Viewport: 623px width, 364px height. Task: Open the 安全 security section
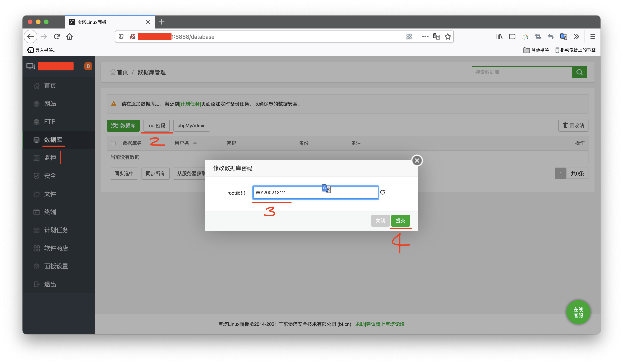click(x=50, y=176)
